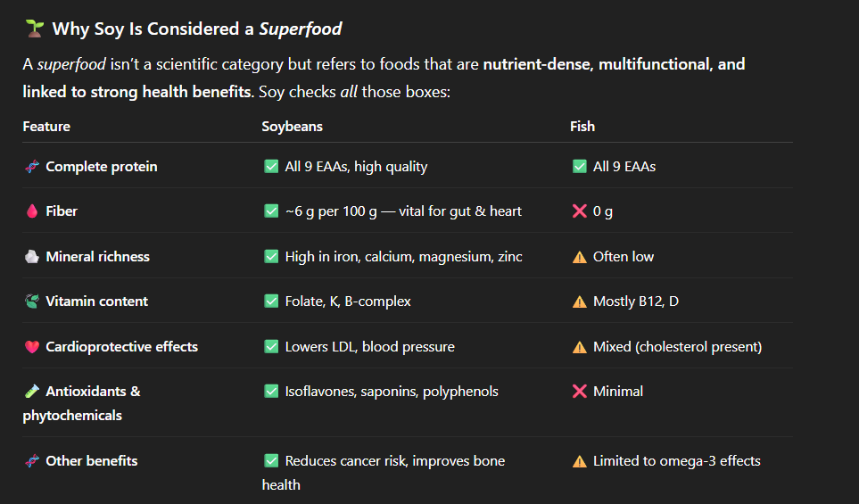Viewport: 859px width, 504px height.
Task: Click the green checkmark beside Soybeans' All 9 EAAs, high quality
Action: [x=271, y=167]
